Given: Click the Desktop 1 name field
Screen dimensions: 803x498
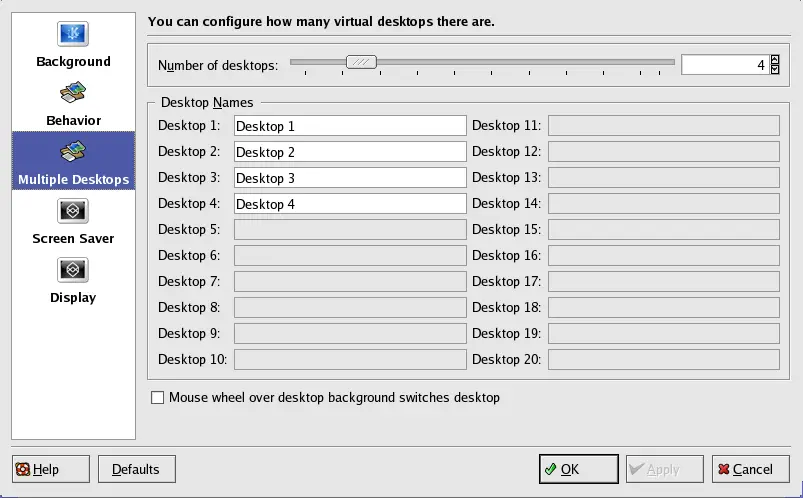Looking at the screenshot, I should (350, 126).
